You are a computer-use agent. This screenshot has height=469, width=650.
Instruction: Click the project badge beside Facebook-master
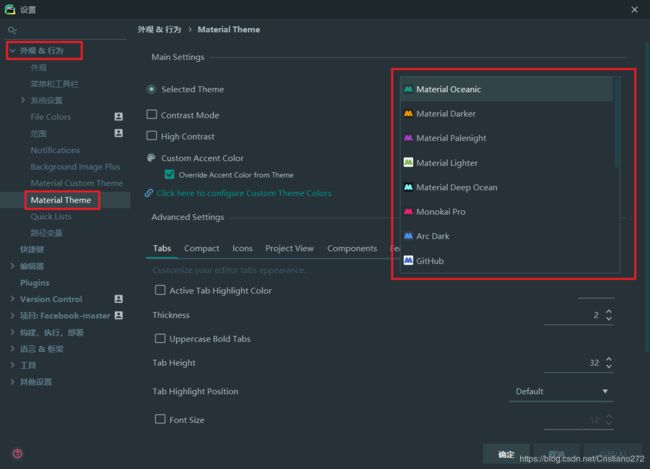tap(119, 315)
